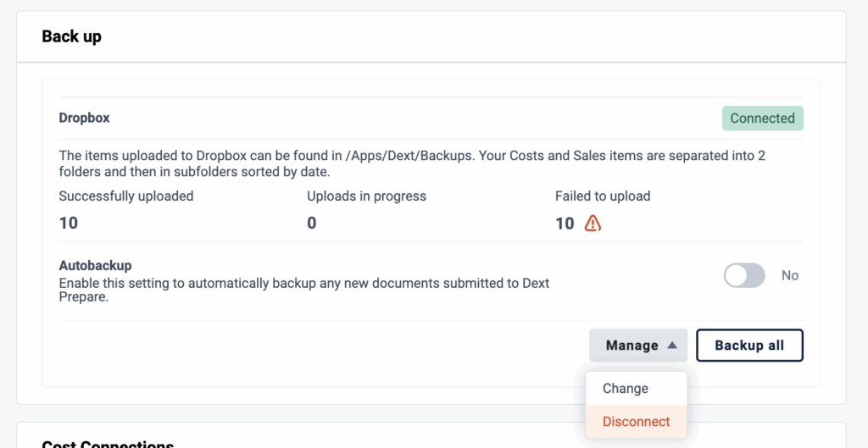868x448 pixels.
Task: Click the Successfully uploaded label
Action: (x=126, y=196)
